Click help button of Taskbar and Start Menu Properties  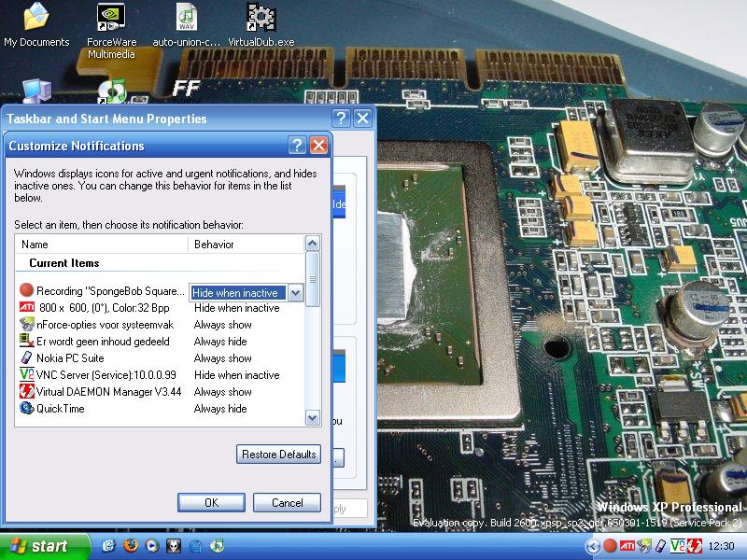[341, 119]
